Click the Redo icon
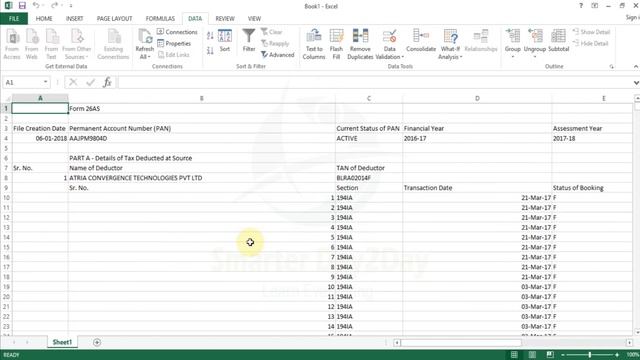This screenshot has height=360, width=640. click(54, 6)
